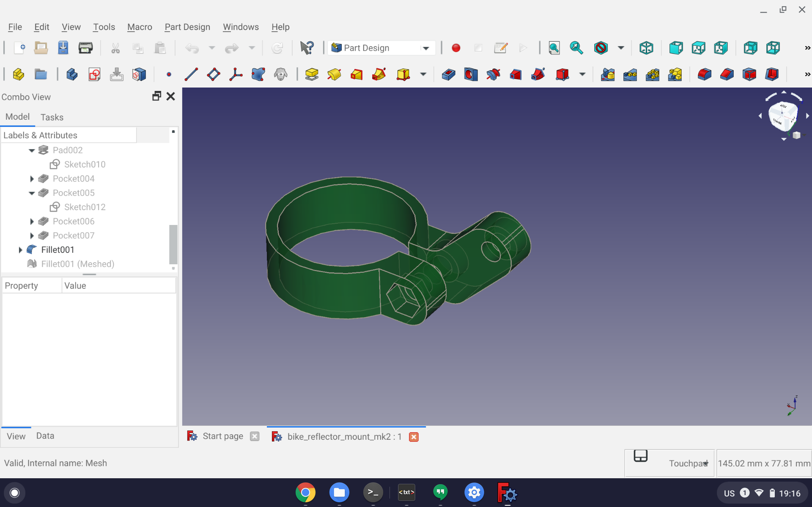
Task: Create a datum point
Action: (x=169, y=74)
